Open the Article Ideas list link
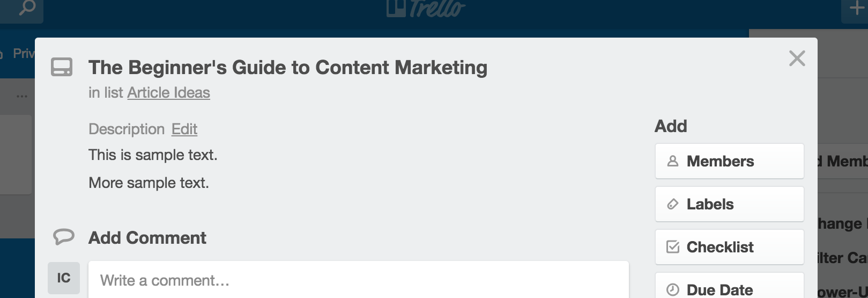868x298 pixels. 168,93
